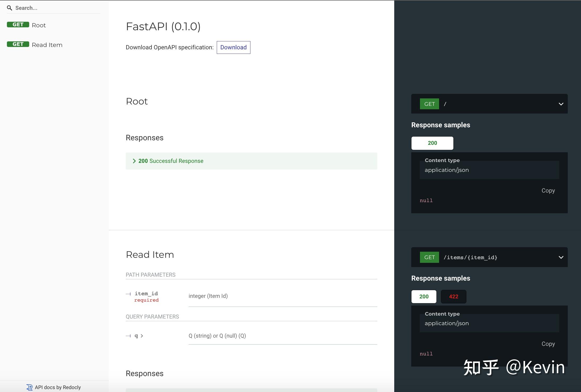
Task: Select the 200 tab under Read Item samples
Action: point(423,296)
